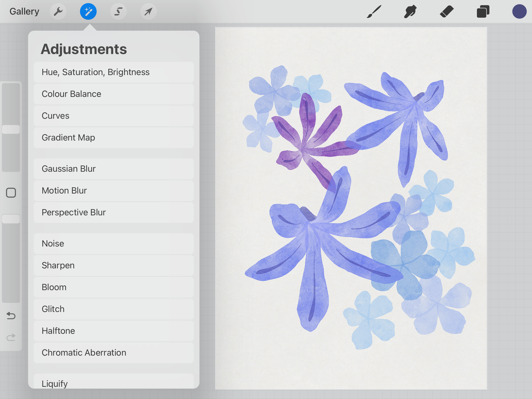Apply the Bloom effect

click(114, 287)
